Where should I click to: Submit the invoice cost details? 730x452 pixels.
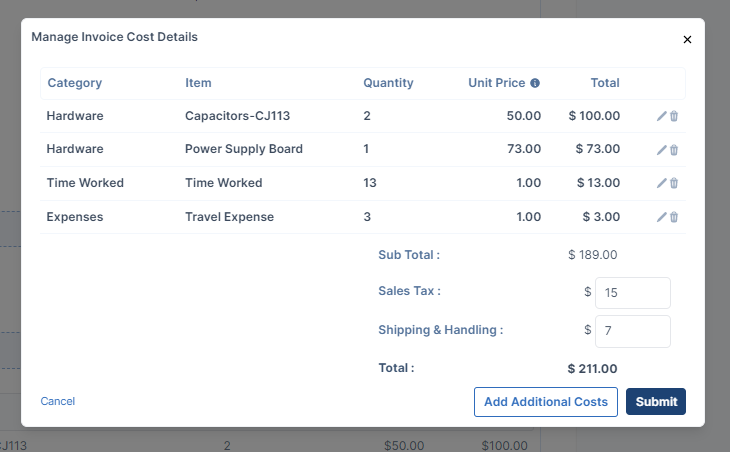coord(656,401)
